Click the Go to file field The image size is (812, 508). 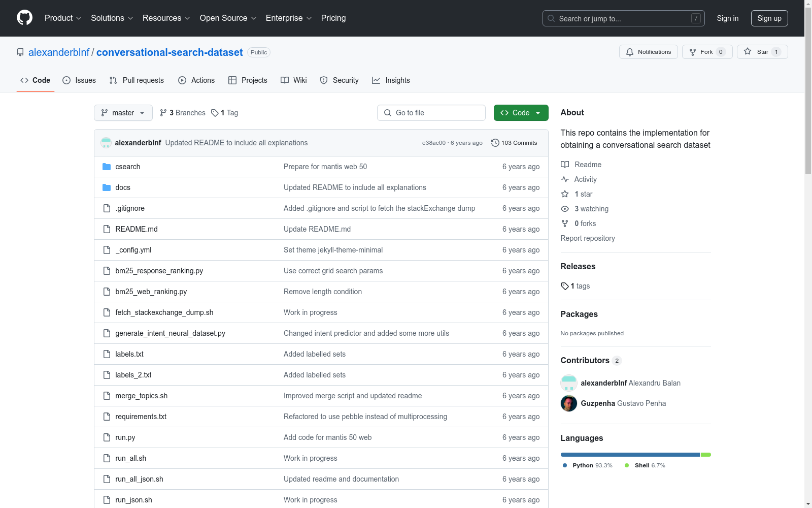[x=431, y=113]
